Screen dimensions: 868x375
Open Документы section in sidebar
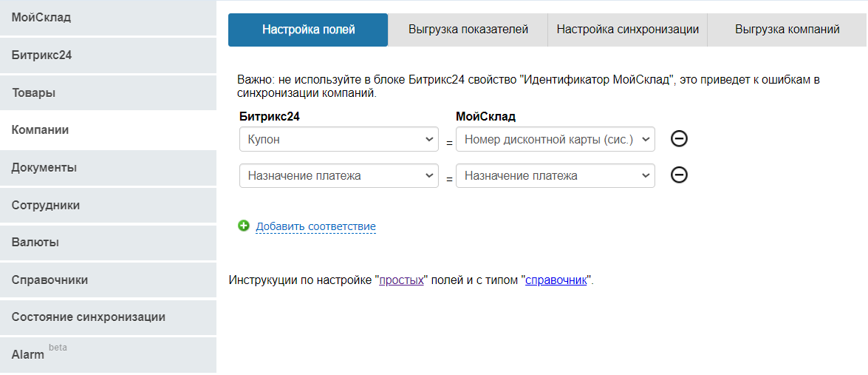point(108,168)
